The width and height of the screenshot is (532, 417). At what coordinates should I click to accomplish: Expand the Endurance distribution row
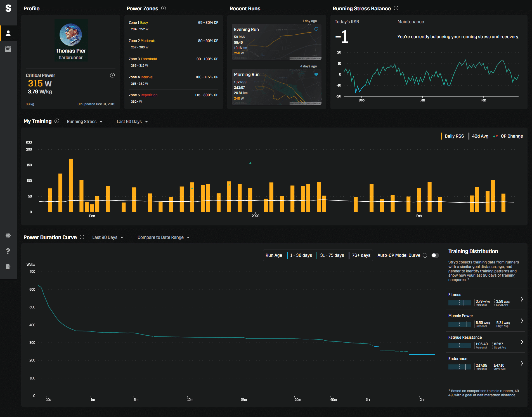point(486,363)
